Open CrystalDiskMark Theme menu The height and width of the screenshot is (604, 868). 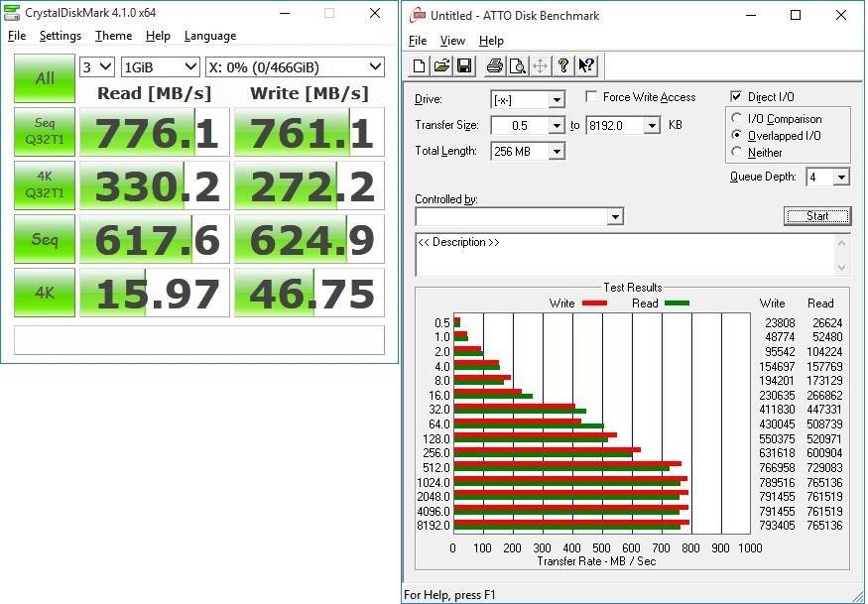113,36
